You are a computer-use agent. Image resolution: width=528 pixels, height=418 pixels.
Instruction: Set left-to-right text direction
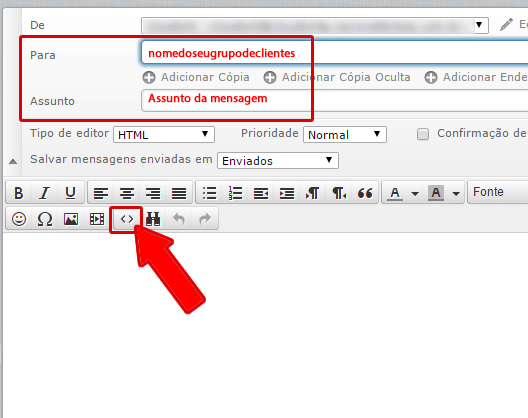[x=312, y=193]
